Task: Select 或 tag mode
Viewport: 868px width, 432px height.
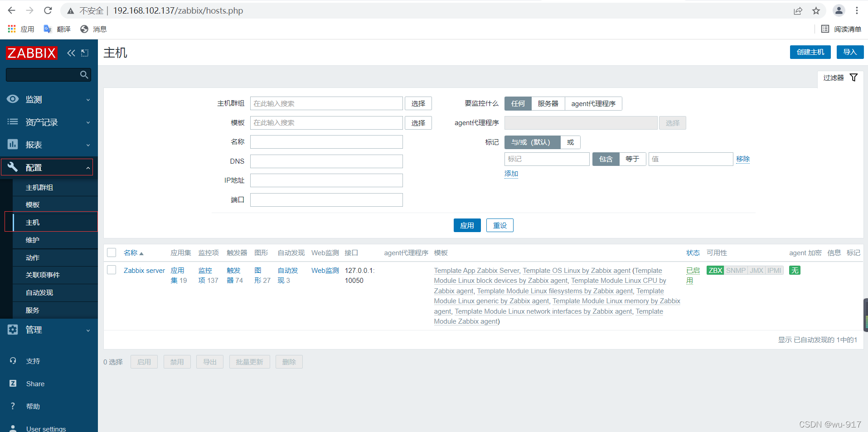Action: (x=570, y=142)
